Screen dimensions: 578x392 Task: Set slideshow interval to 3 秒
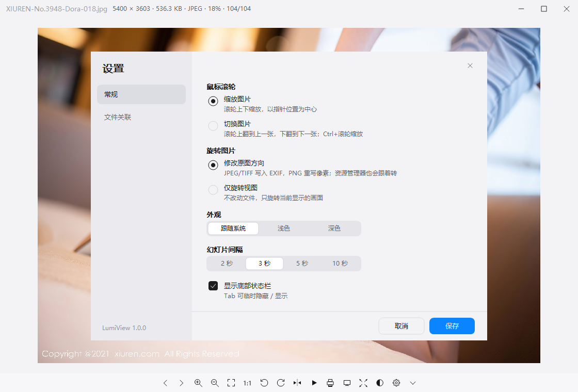[265, 264]
